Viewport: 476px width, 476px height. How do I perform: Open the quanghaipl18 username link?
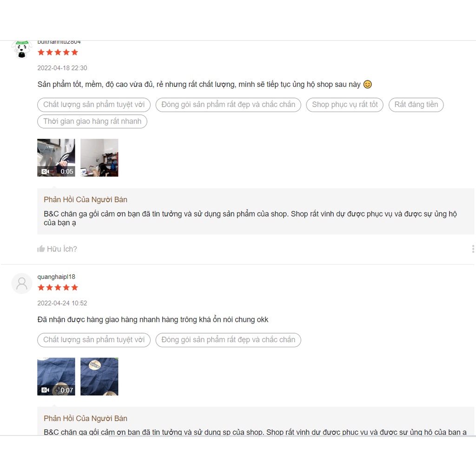tap(56, 277)
